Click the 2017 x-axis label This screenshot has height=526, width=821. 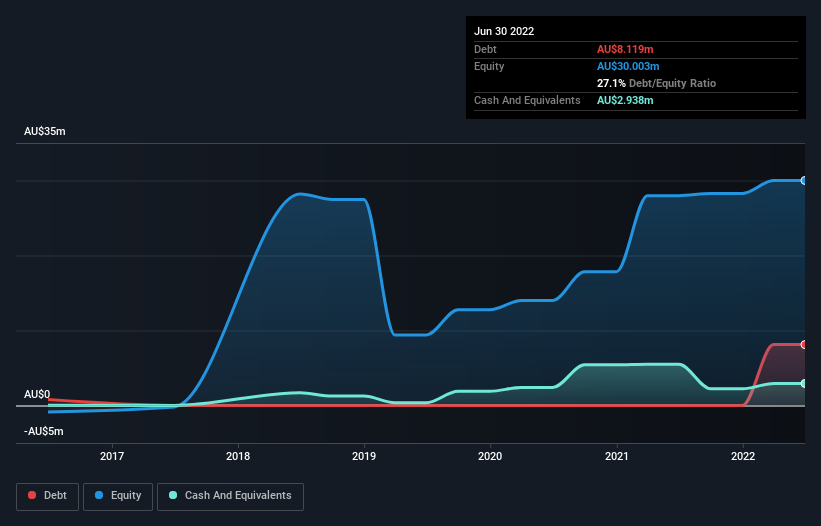(x=112, y=456)
